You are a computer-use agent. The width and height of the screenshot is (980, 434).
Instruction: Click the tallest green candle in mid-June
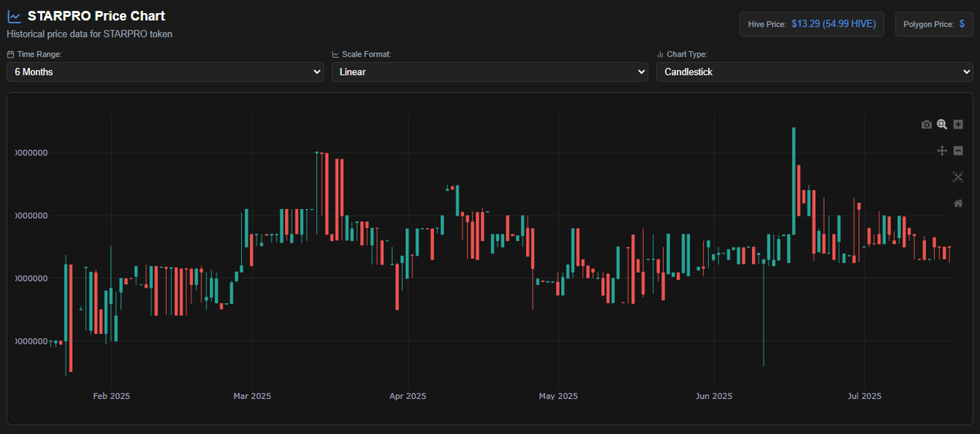(794, 181)
